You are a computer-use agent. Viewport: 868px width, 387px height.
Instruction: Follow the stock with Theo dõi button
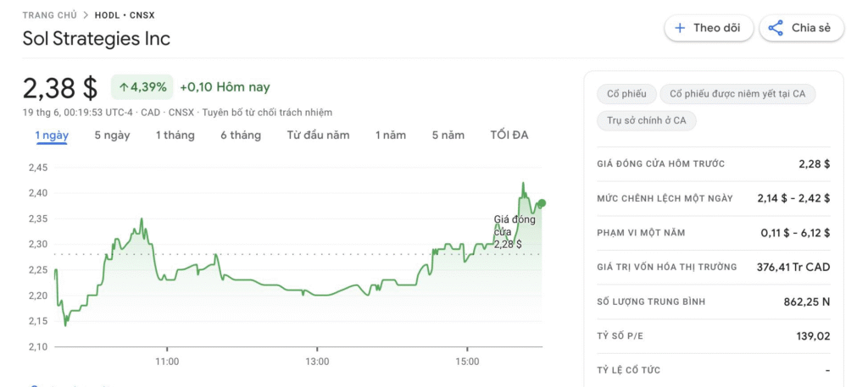pos(709,28)
